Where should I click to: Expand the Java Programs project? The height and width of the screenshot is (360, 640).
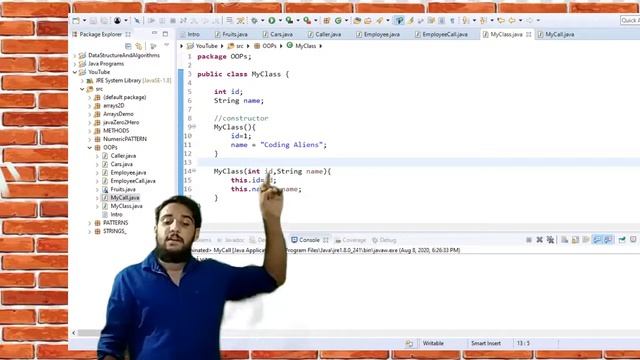point(75,64)
